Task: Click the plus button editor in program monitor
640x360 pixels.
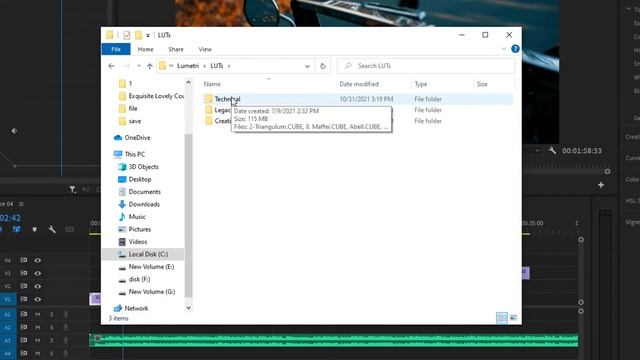Action: pyautogui.click(x=601, y=185)
